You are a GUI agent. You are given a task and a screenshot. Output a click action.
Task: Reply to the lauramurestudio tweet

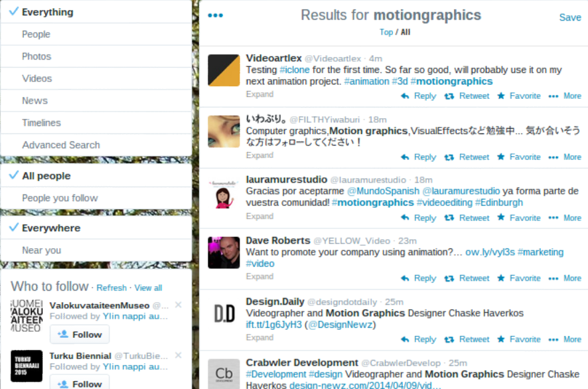[419, 218]
